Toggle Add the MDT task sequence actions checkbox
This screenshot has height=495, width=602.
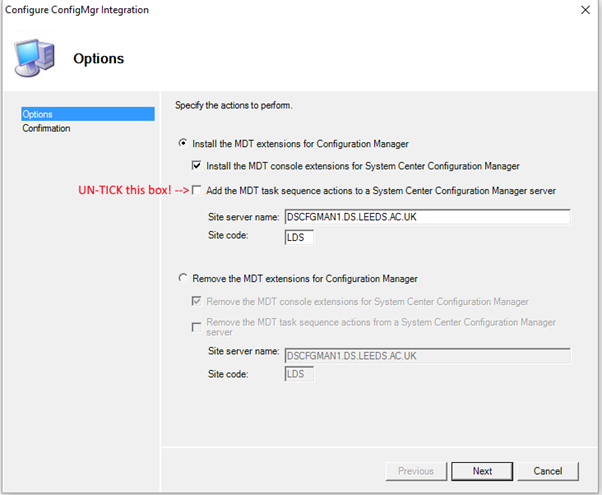(x=196, y=190)
